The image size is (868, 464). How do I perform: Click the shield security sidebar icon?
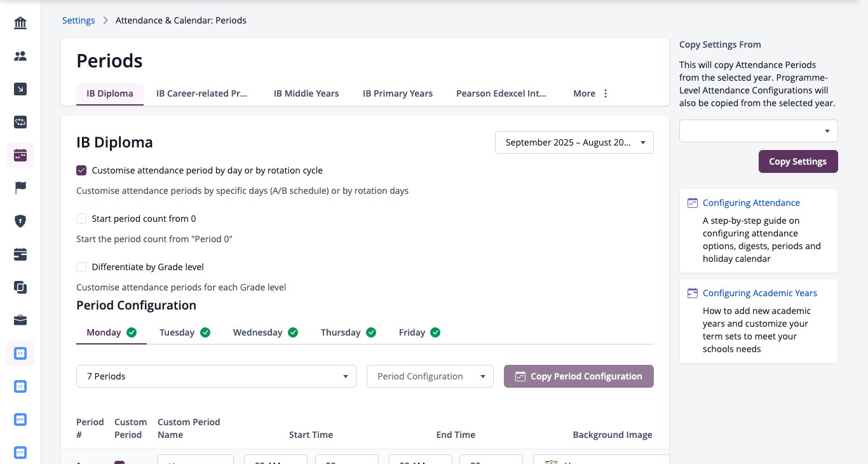[x=20, y=221]
